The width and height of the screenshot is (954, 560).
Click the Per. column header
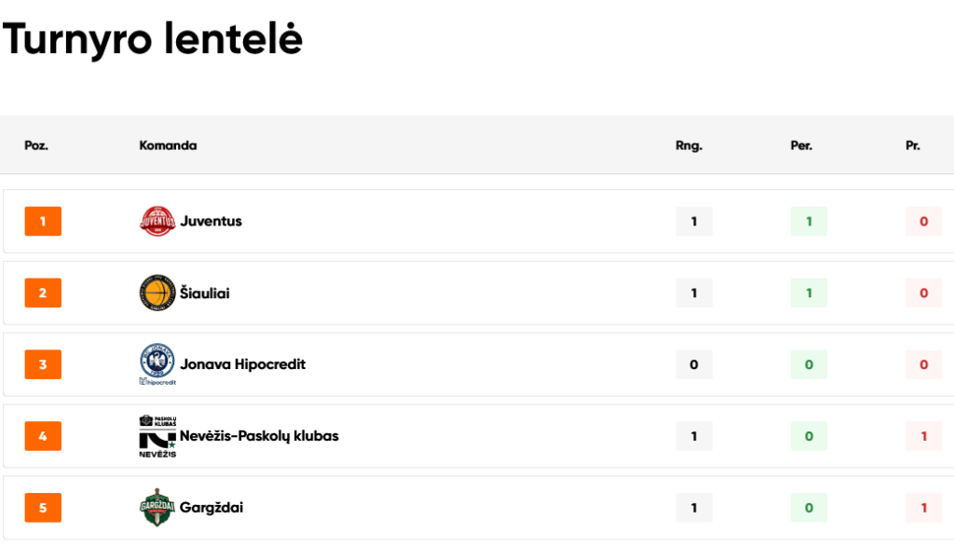[x=801, y=145]
